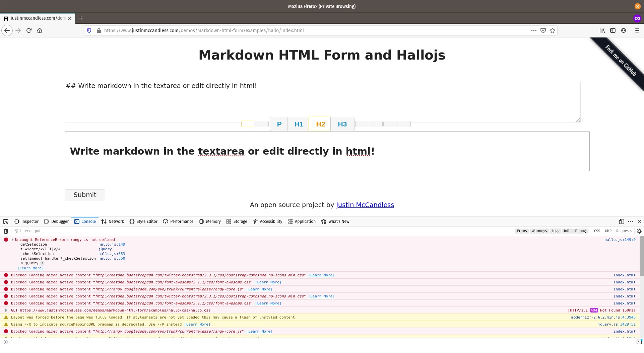Screen dimensions: 644x353
Task: Open DevTools customize options menu
Action: click(631, 222)
